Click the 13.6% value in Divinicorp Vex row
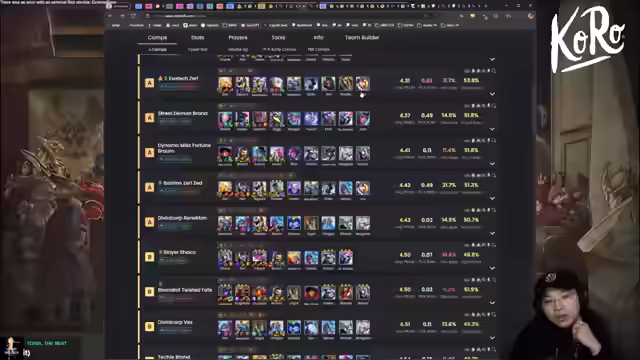 click(x=449, y=324)
